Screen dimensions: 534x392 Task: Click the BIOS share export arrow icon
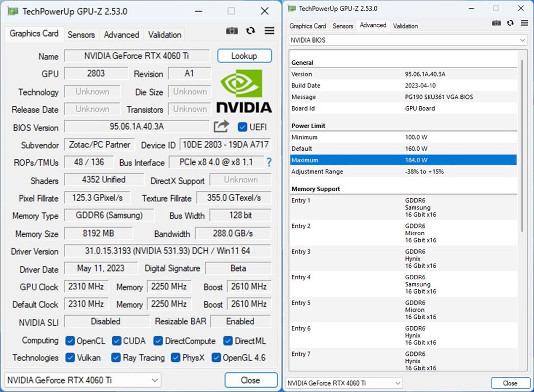coord(221,127)
